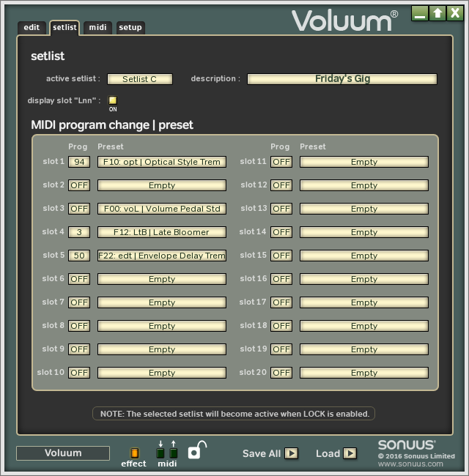
Task: Open slot 8 Empty preset selector
Action: tap(162, 326)
